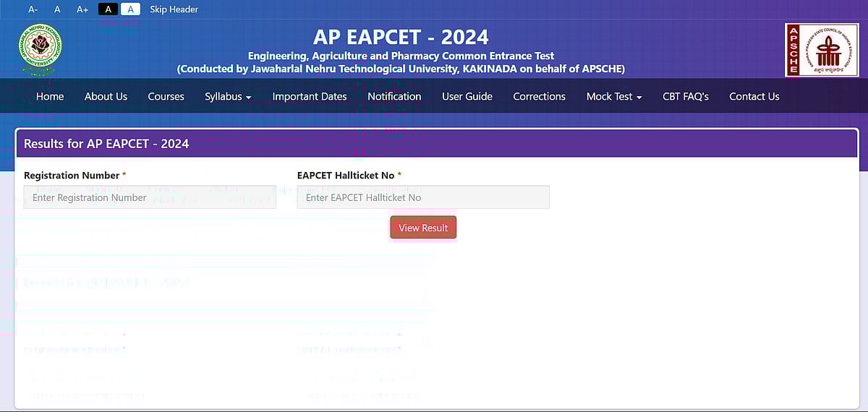The width and height of the screenshot is (868, 412).
Task: Click the APSCHE council logo
Action: [x=821, y=50]
